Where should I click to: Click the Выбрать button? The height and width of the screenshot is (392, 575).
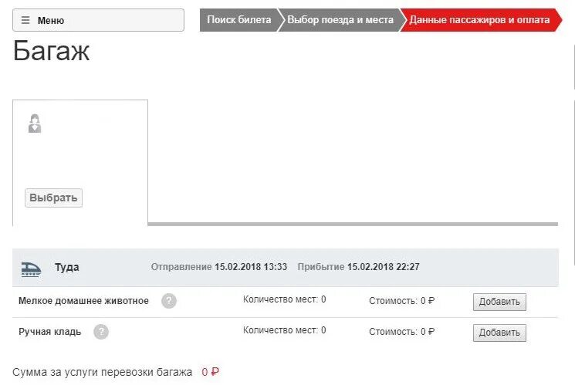tap(53, 198)
